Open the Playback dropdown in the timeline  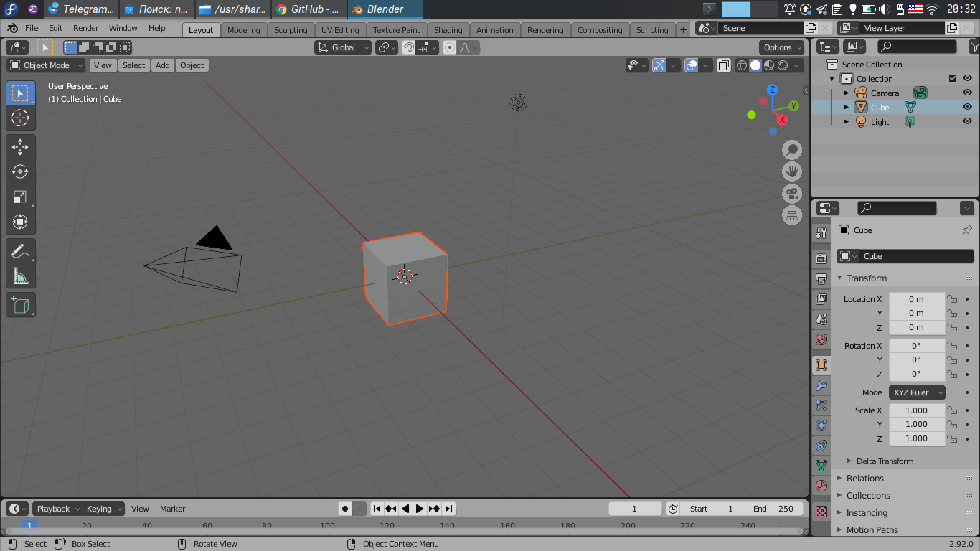click(x=58, y=509)
